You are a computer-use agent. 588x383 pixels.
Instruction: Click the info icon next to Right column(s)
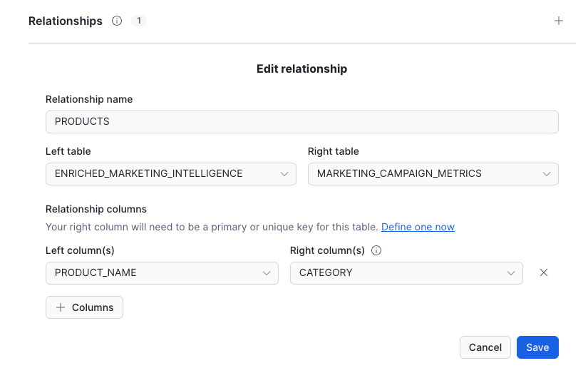pos(377,250)
